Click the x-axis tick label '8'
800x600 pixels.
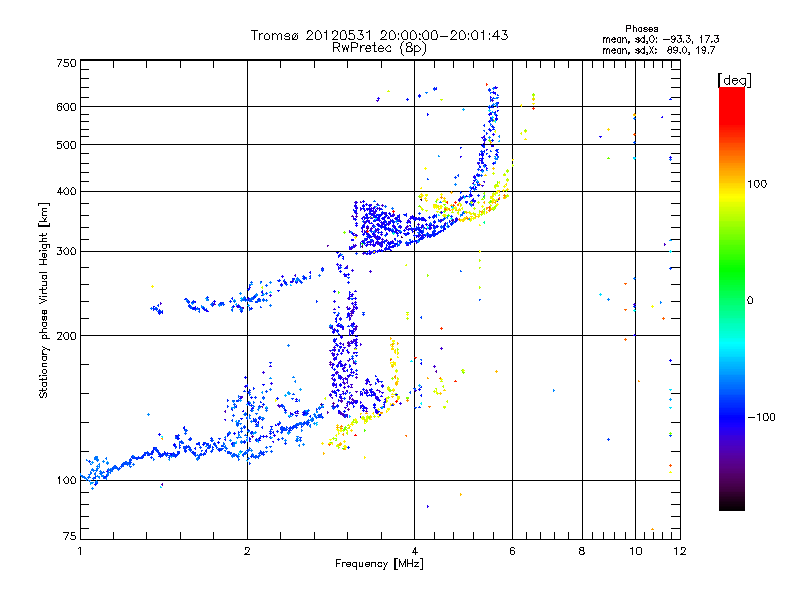[582, 551]
